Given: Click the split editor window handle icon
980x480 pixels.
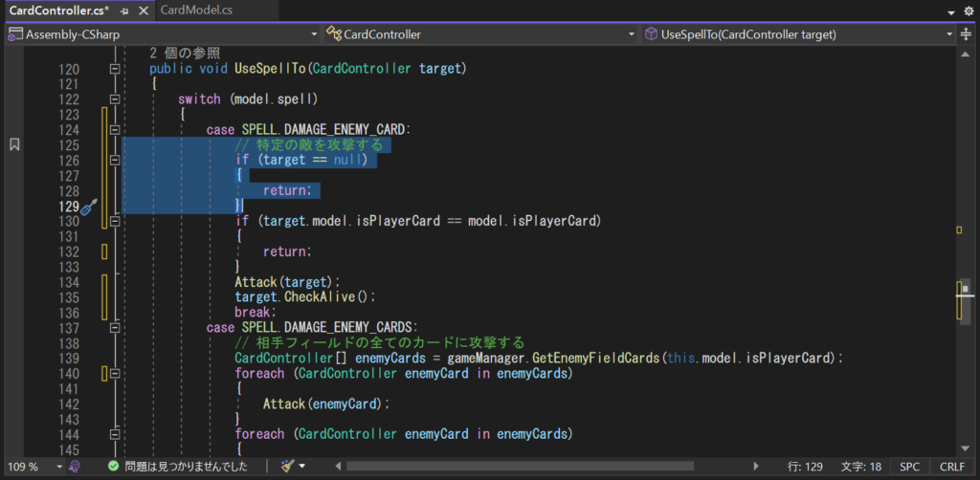Looking at the screenshot, I should (x=967, y=35).
